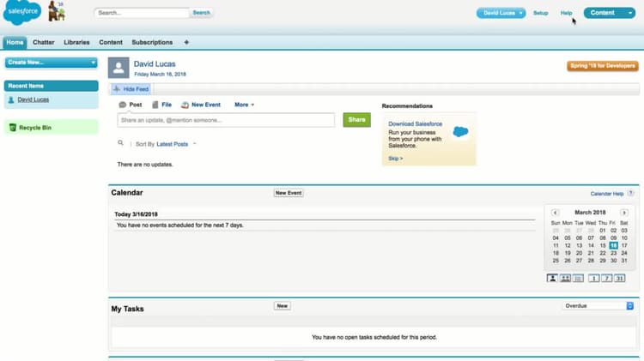The width and height of the screenshot is (644, 361).
Task: Open calendar list view icon
Action: (x=578, y=278)
